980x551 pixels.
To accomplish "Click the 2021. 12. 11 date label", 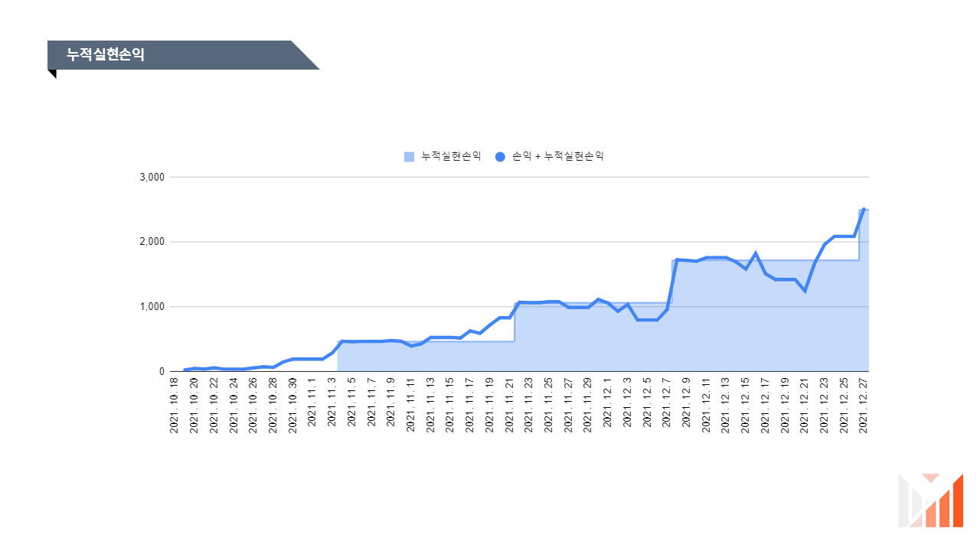I will (x=707, y=406).
